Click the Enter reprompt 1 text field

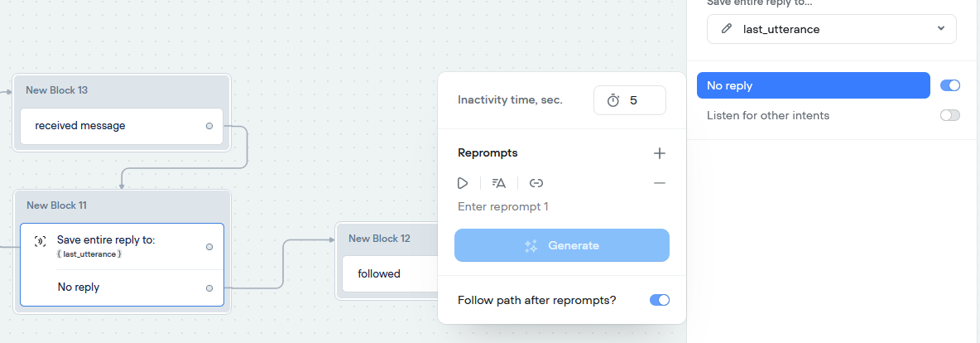[x=561, y=206]
